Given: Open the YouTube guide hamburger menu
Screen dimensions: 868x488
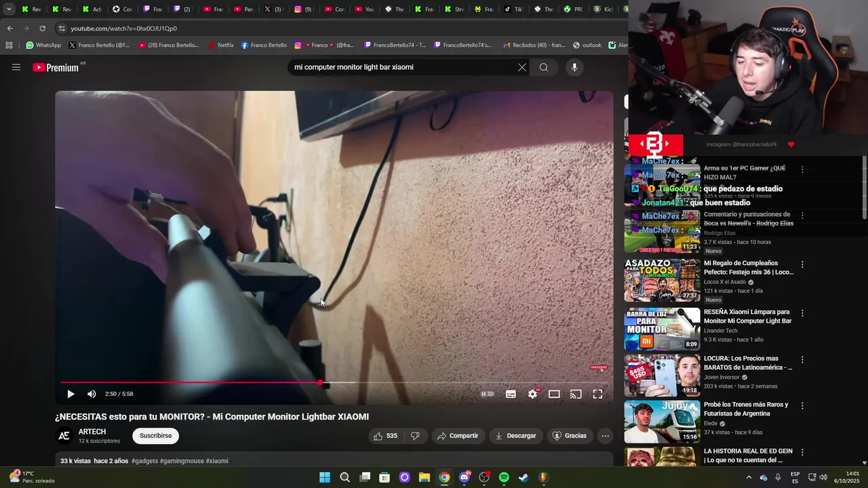Looking at the screenshot, I should 16,67.
